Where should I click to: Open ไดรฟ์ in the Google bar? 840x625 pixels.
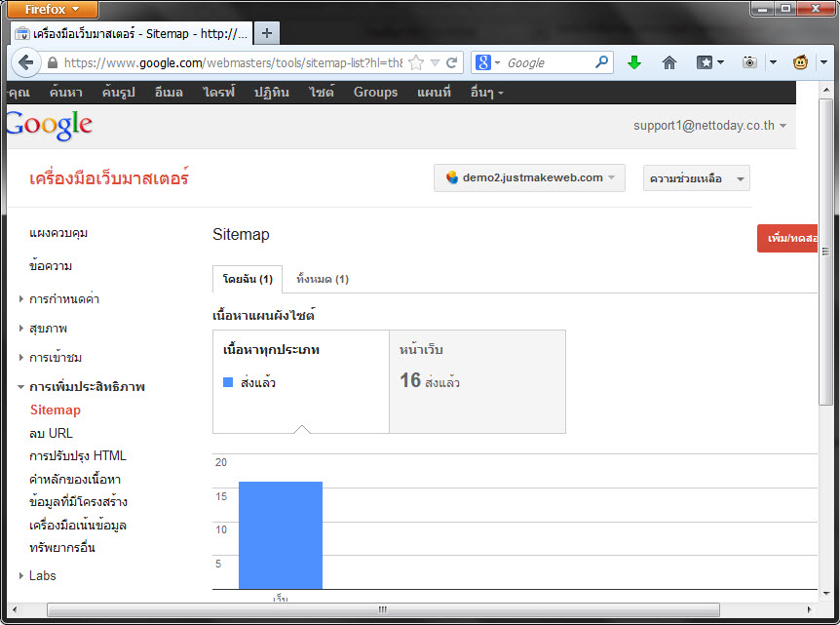click(218, 93)
